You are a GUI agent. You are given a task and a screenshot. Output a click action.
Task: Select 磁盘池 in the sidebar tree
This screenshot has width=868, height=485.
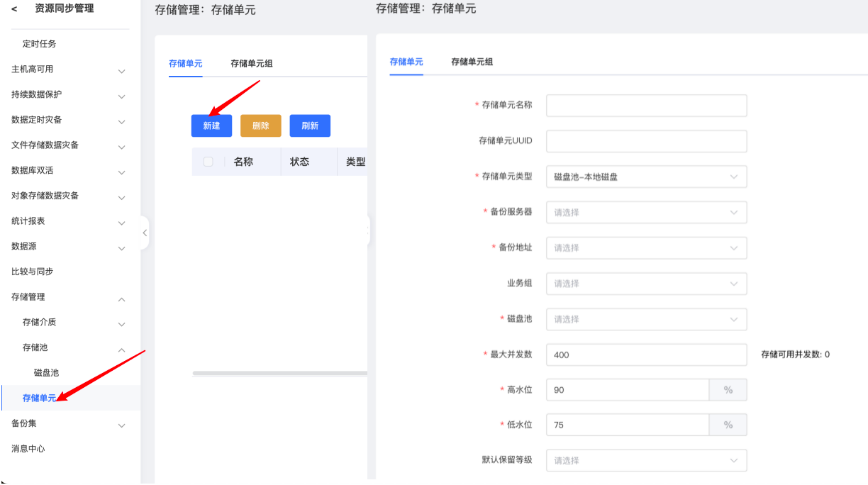click(x=46, y=373)
